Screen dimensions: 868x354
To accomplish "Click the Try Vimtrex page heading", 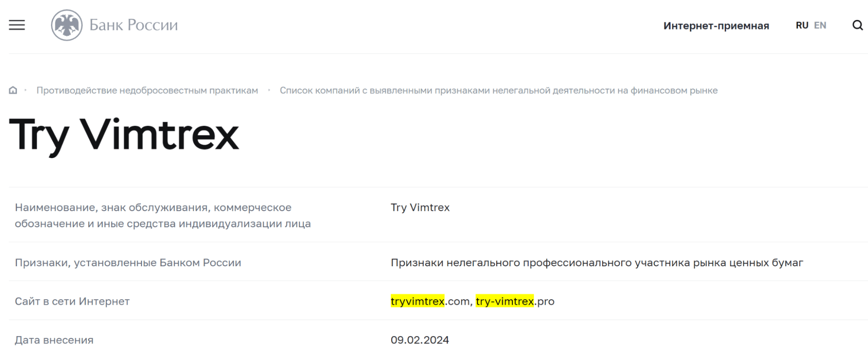I will tap(124, 136).
